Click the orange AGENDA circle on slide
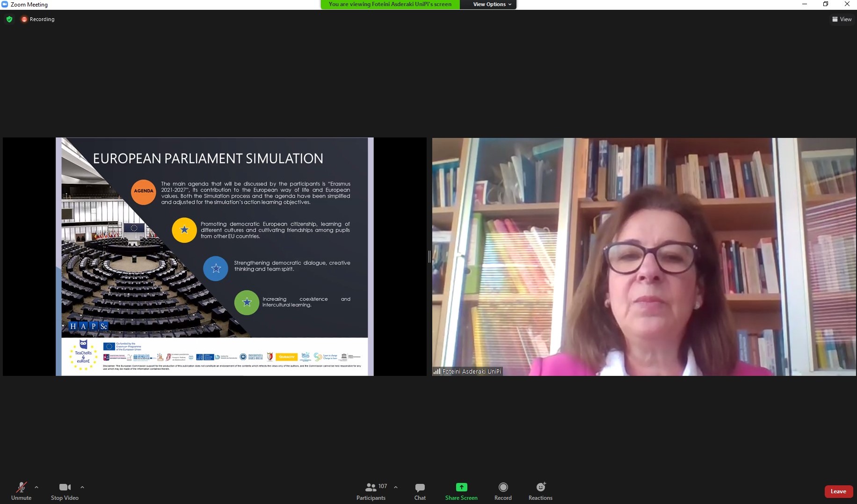 [x=144, y=192]
